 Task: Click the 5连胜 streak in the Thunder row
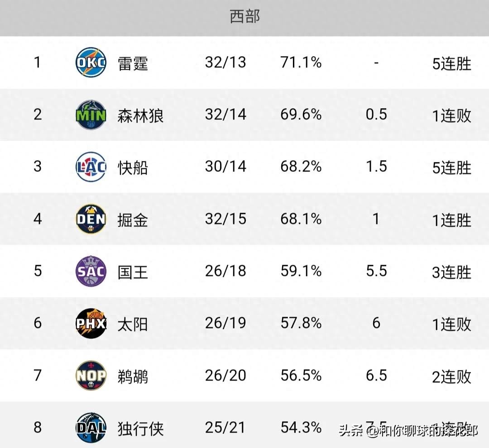451,64
